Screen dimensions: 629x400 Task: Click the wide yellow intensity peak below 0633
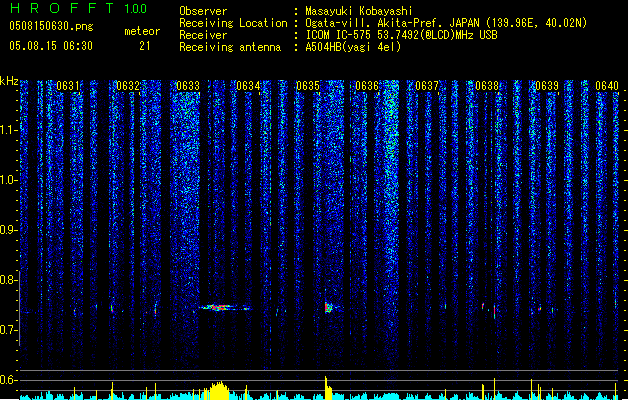click(x=218, y=390)
